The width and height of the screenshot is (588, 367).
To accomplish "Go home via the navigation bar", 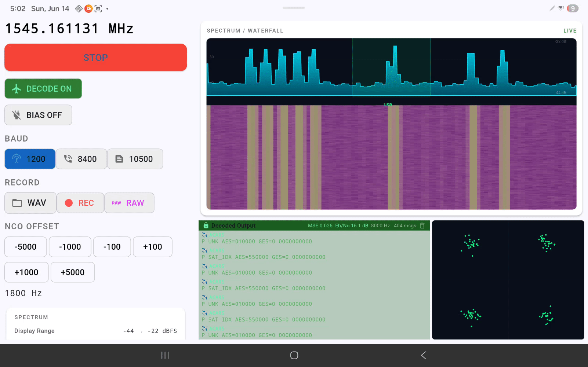I will click(294, 355).
